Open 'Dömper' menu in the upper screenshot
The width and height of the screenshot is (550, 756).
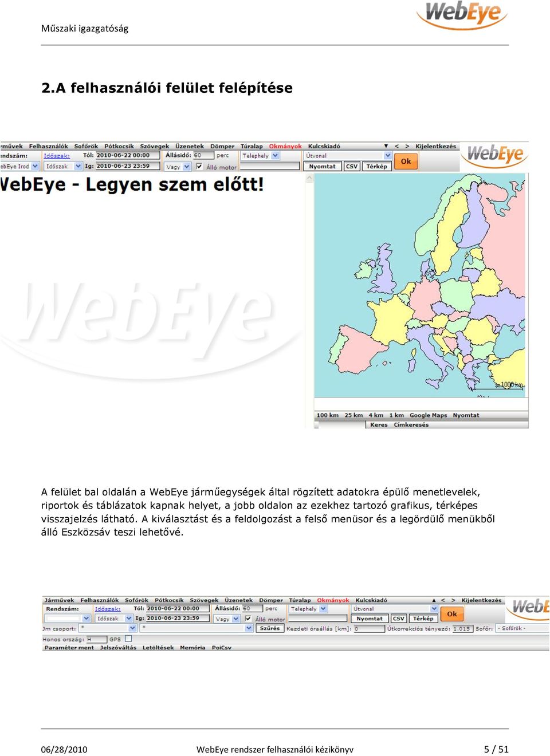pyautogui.click(x=222, y=147)
